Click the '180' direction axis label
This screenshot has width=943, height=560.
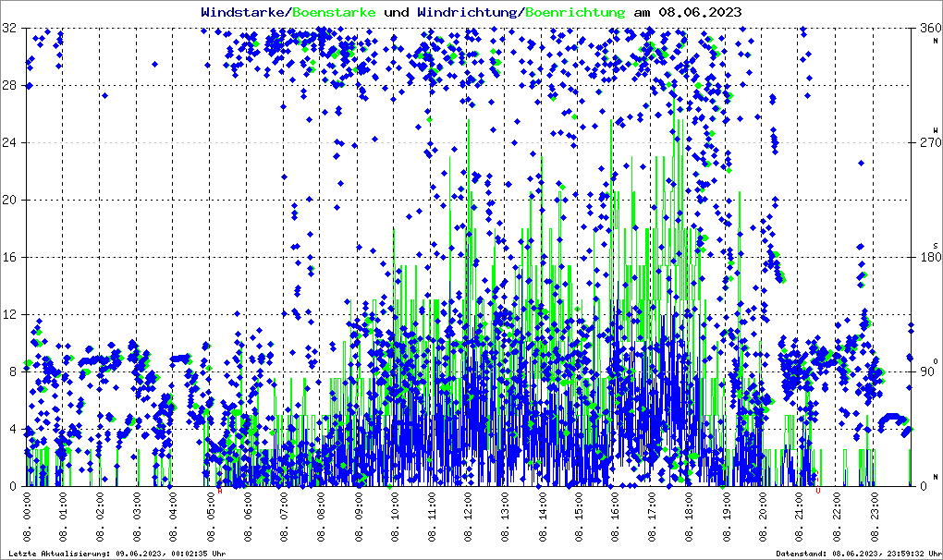coord(930,257)
